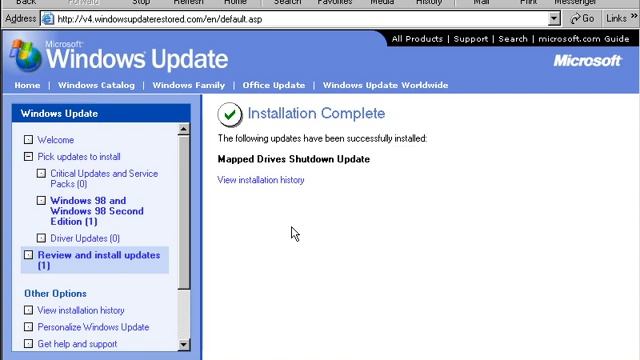Open the Home navigation link
Screen dimensions: 640x360
[27, 85]
